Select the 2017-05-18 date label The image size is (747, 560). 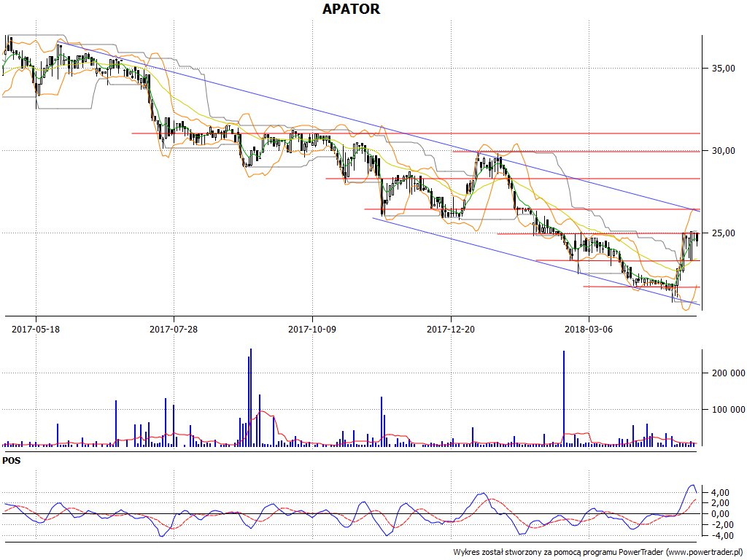(x=36, y=329)
